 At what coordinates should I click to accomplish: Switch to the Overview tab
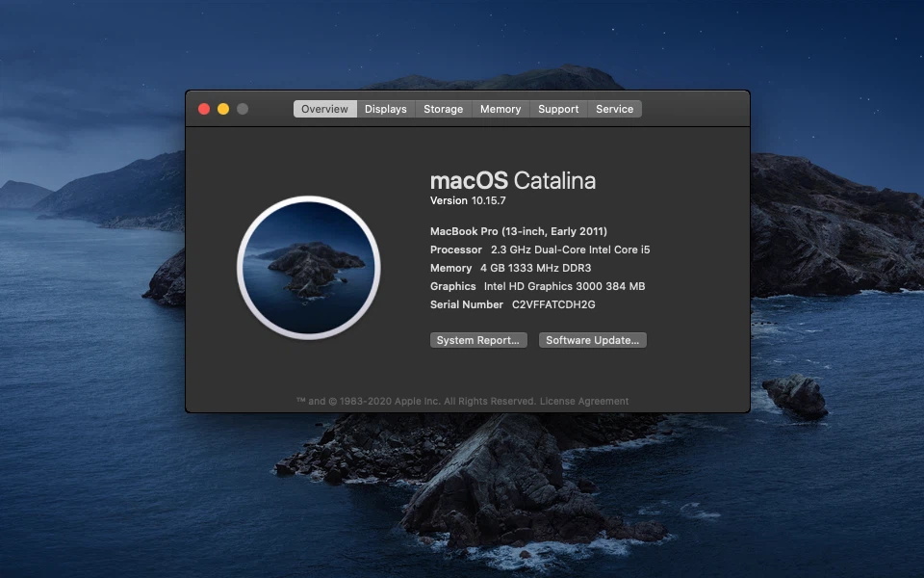(x=324, y=109)
